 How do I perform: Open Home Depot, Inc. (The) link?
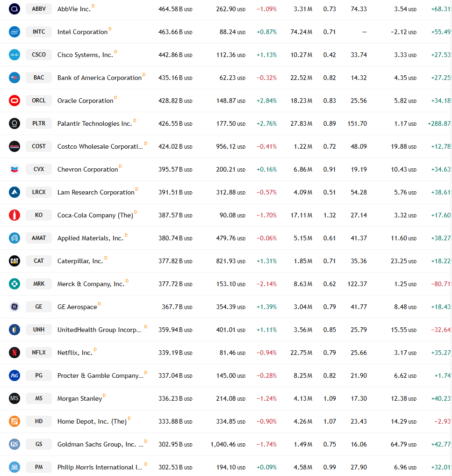click(x=92, y=421)
